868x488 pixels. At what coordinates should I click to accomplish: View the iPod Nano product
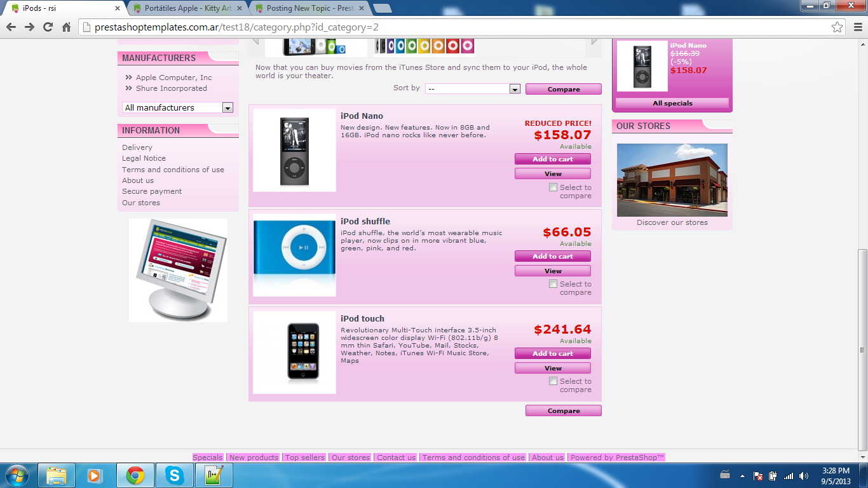tap(553, 173)
